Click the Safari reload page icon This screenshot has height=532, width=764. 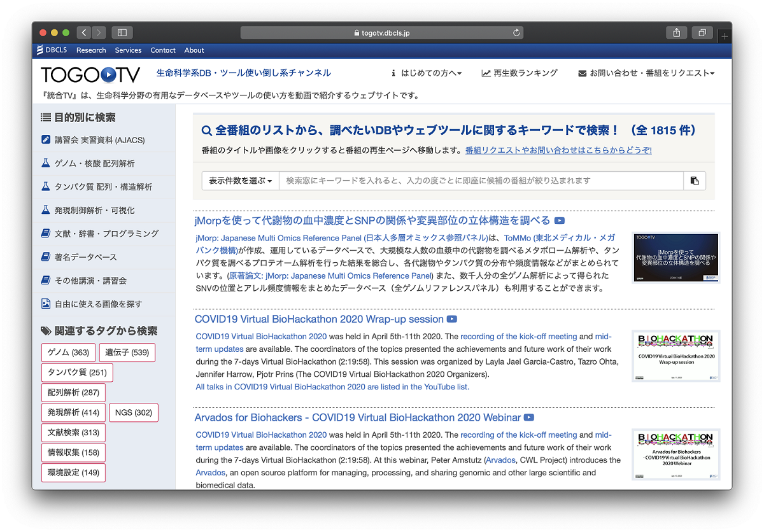coord(516,32)
